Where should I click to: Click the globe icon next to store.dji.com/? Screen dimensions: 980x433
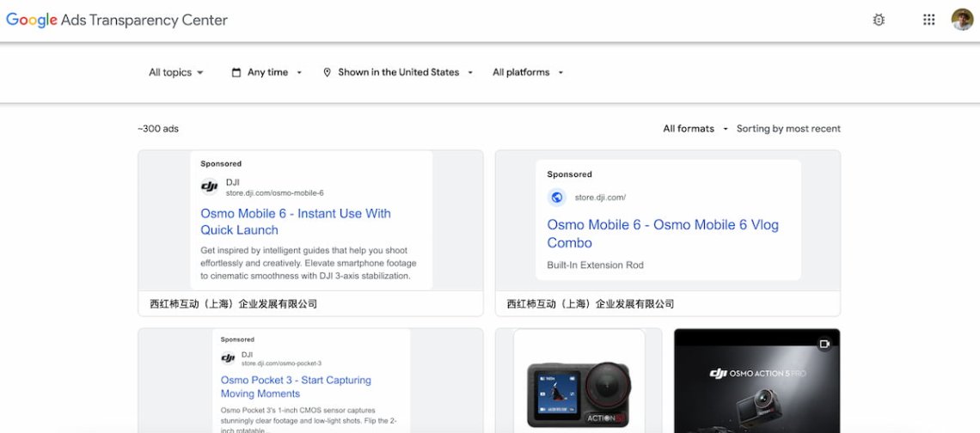(x=556, y=198)
